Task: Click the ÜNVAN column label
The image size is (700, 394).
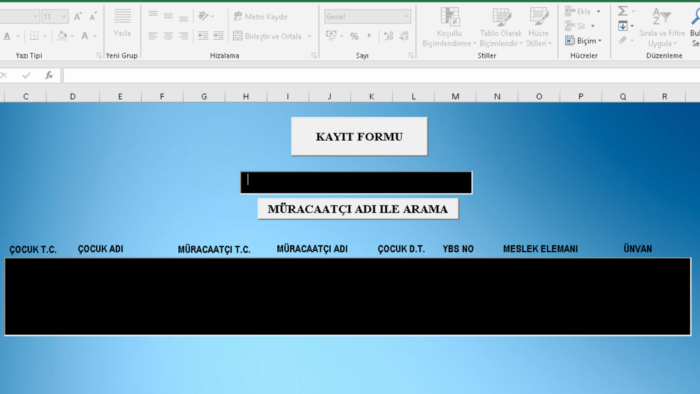Action: tap(638, 249)
